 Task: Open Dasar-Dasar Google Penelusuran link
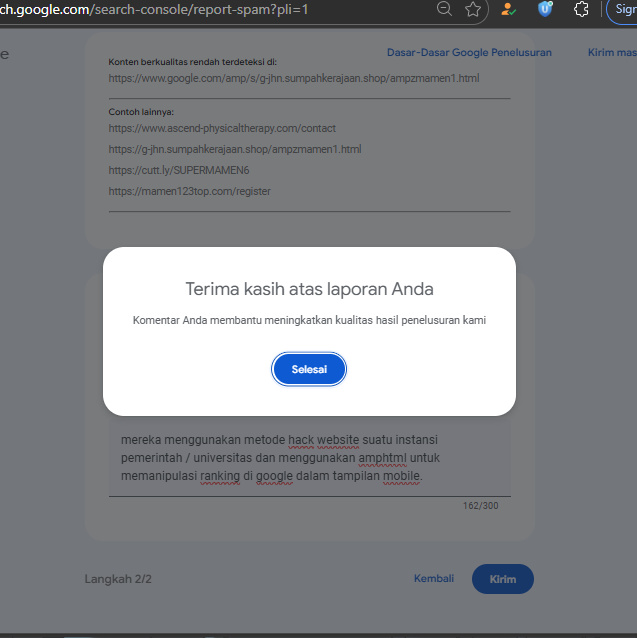click(x=469, y=52)
